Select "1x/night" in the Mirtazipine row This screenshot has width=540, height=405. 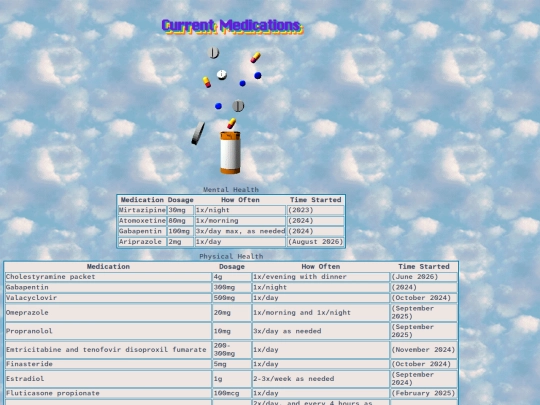pyautogui.click(x=240, y=210)
